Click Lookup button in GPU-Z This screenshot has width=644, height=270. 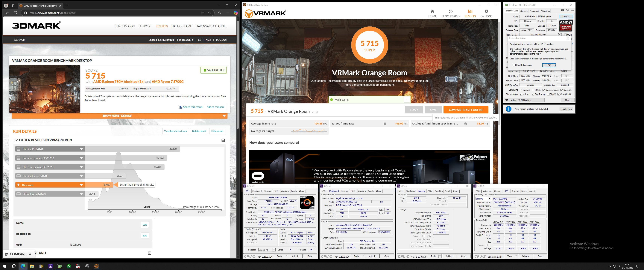click(x=566, y=16)
